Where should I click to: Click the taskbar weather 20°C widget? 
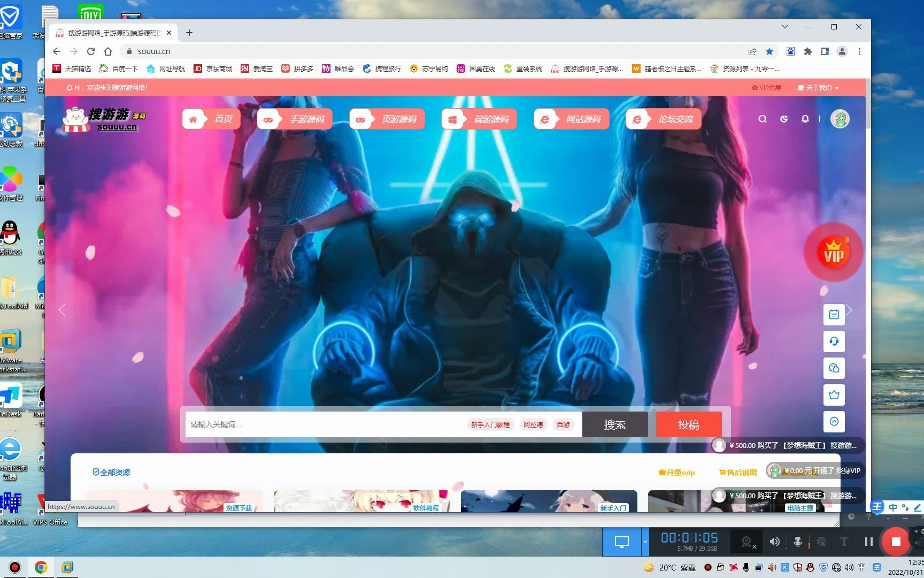point(669,567)
